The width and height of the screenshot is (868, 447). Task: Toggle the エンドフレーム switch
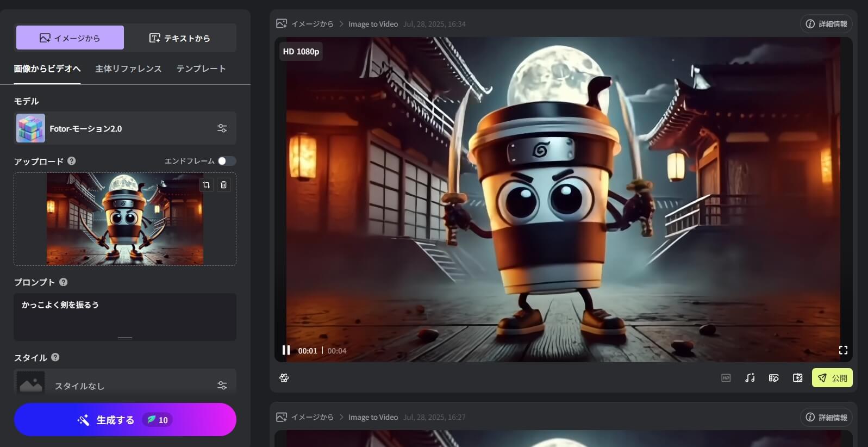(227, 161)
